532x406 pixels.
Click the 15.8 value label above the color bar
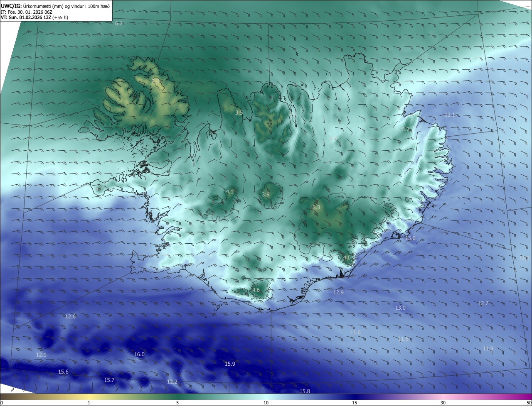click(305, 391)
